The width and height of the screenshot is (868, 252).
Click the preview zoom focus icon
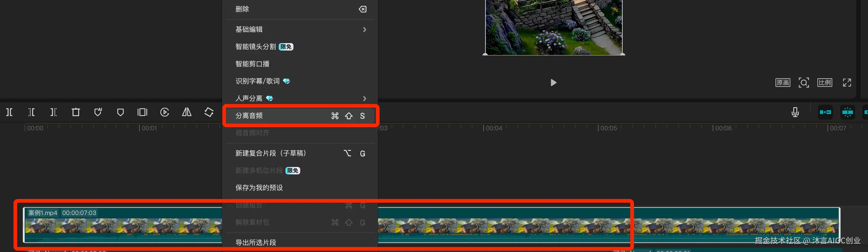pos(804,83)
